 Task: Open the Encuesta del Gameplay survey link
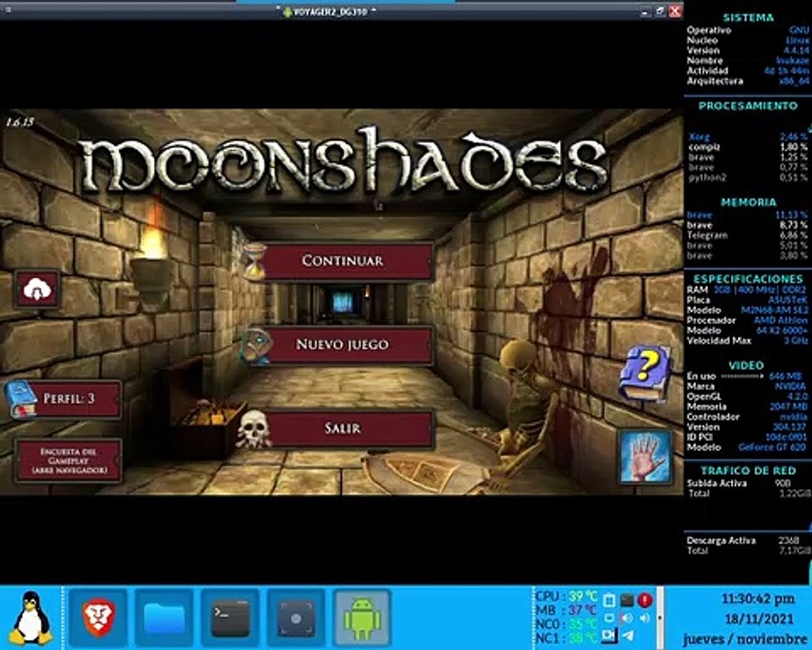[69, 460]
